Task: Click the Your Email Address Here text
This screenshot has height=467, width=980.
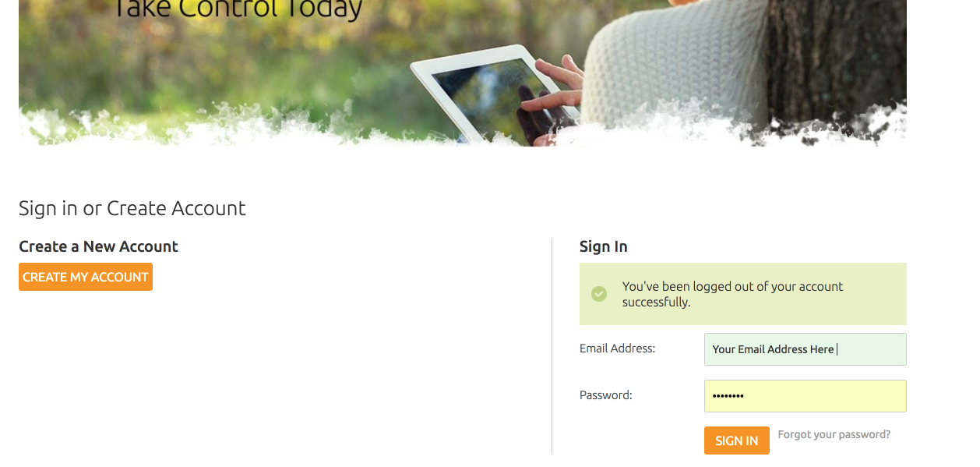Action: [x=773, y=349]
